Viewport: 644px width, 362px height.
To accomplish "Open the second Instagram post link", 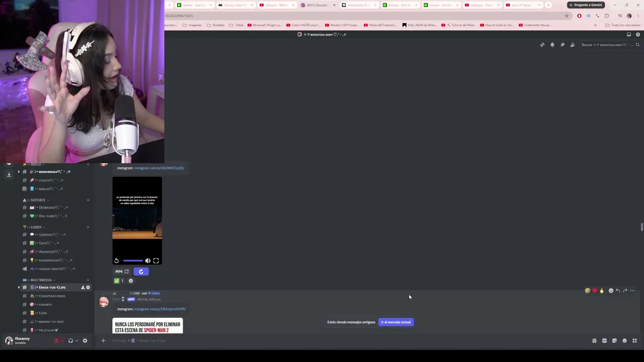I will click(159, 309).
